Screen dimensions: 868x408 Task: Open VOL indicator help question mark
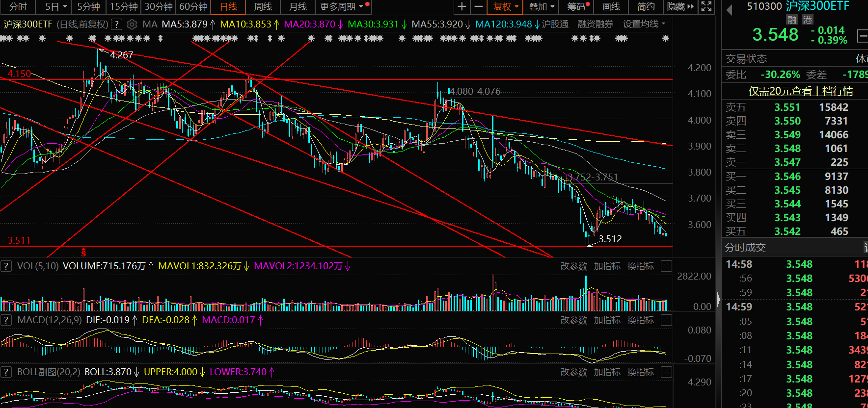click(6, 266)
